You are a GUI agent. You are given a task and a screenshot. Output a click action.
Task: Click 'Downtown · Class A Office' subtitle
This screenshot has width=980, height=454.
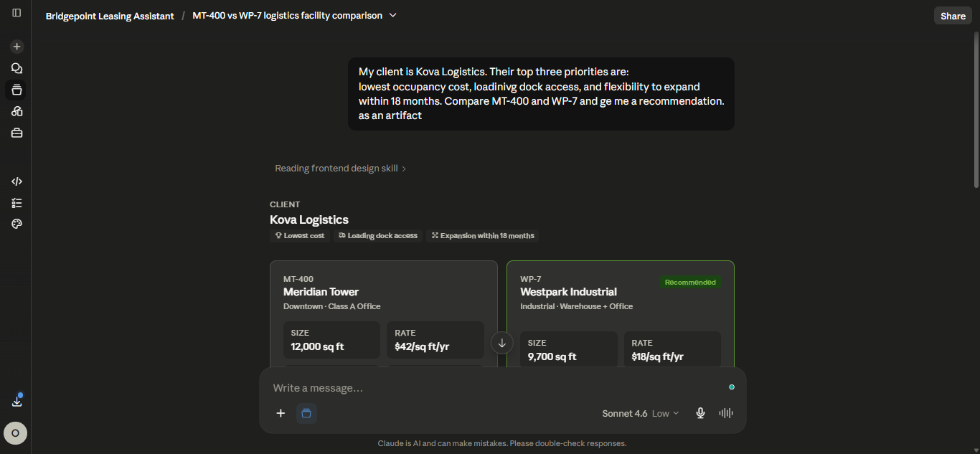coord(331,306)
